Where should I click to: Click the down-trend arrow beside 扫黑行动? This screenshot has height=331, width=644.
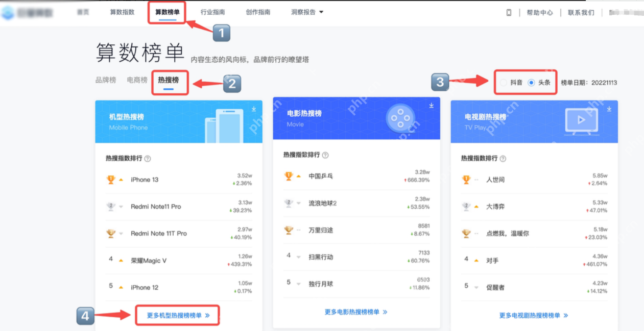(x=299, y=257)
